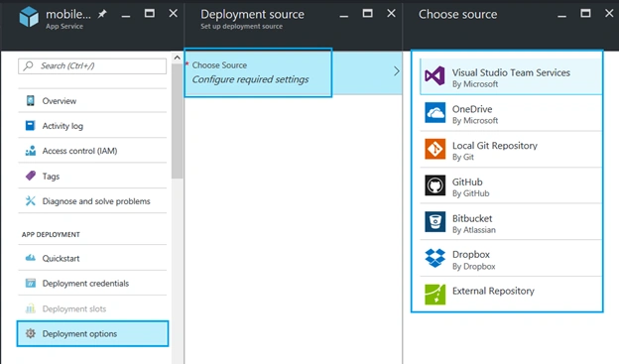
Task: Select Deployment options
Action: 92,333
